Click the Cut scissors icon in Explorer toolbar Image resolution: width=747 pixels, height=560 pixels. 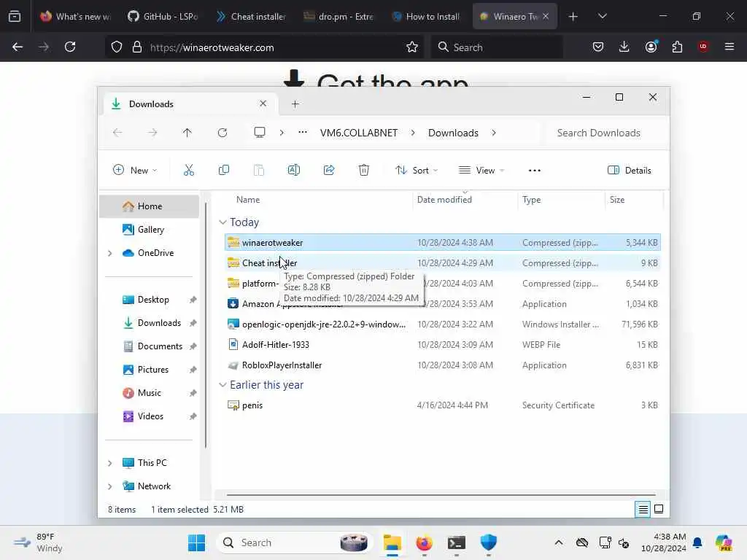[x=189, y=170]
